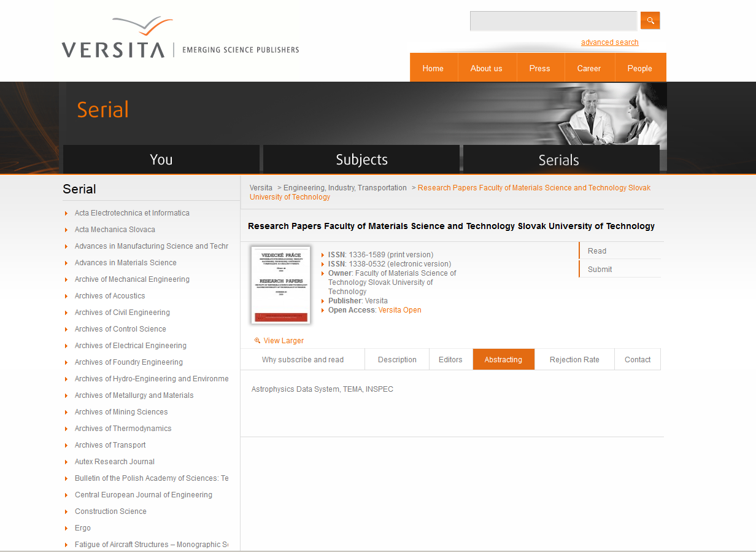Open Archives of Control Science
This screenshot has width=756, height=552.
120,329
